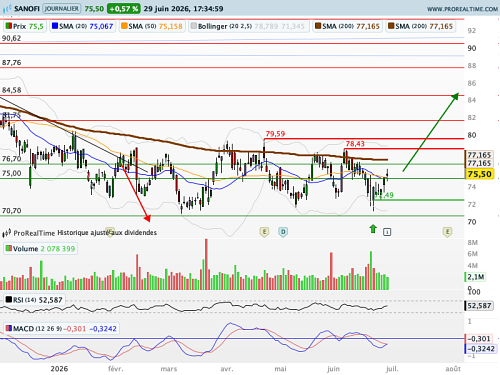Click the blue SMA (20) swatch

(x=55, y=26)
